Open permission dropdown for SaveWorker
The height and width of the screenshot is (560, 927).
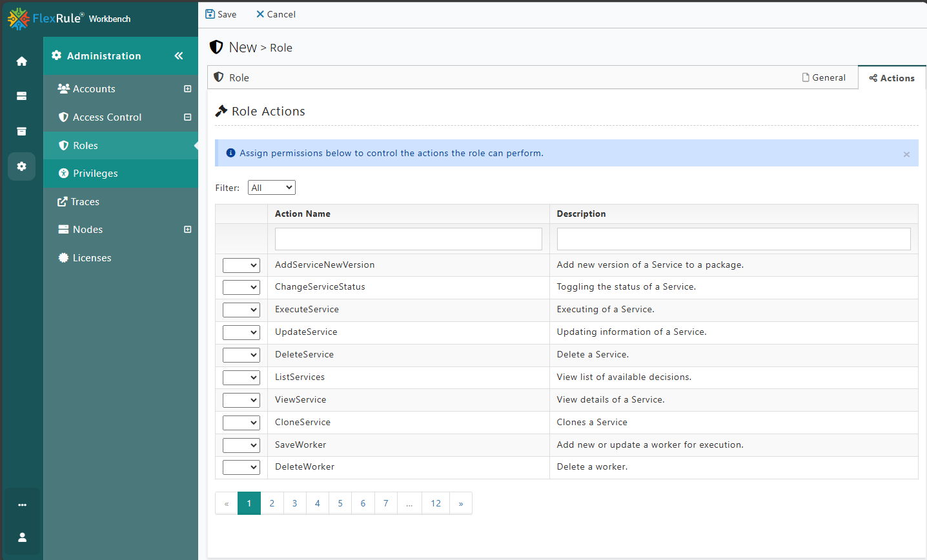click(241, 445)
